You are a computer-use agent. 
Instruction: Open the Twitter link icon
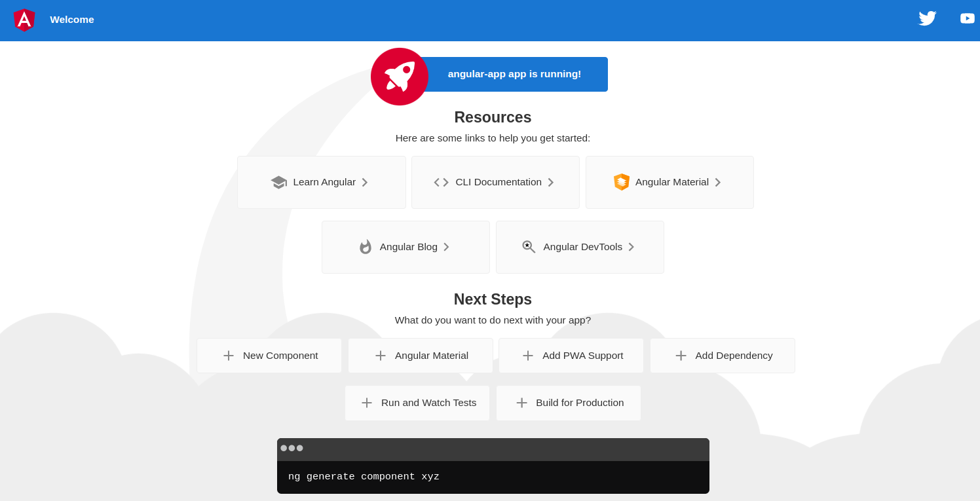[927, 18]
